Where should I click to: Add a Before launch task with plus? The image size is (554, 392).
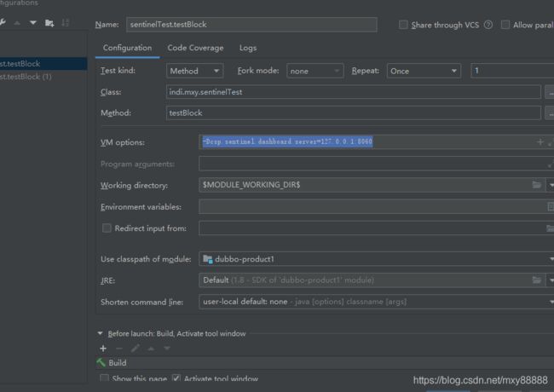coord(103,349)
